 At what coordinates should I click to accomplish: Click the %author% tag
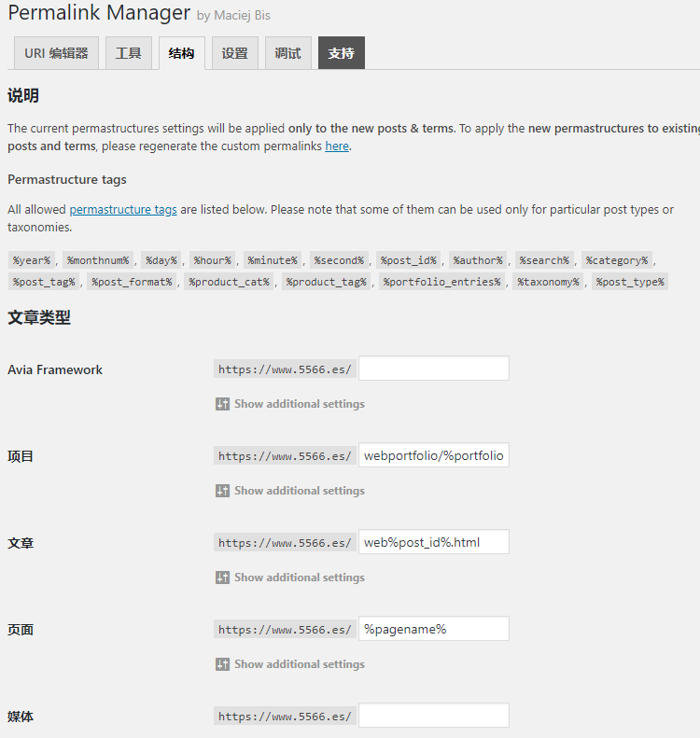[478, 260]
